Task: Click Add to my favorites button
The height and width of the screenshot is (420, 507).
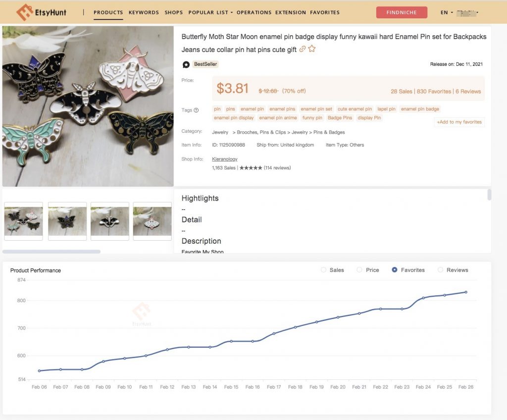Action: tap(459, 122)
